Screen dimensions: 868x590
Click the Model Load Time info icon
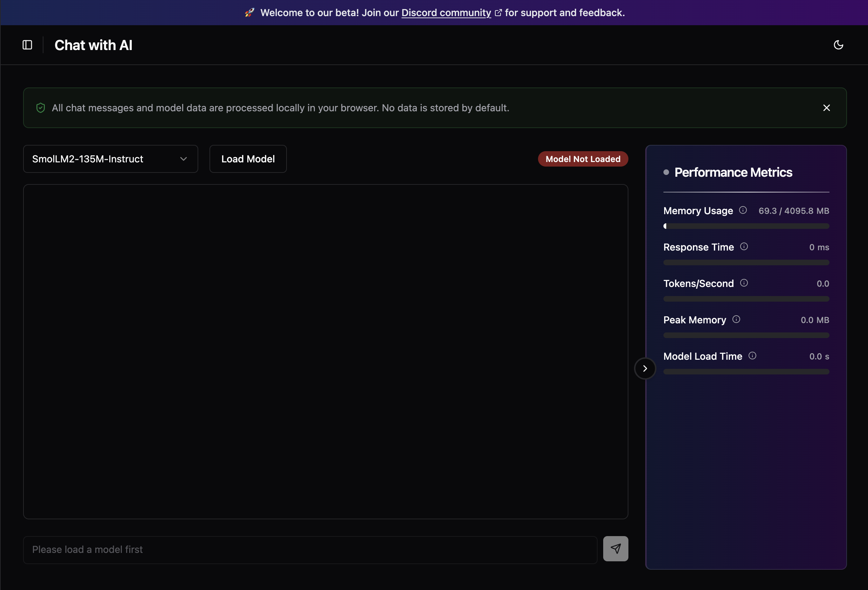(752, 356)
